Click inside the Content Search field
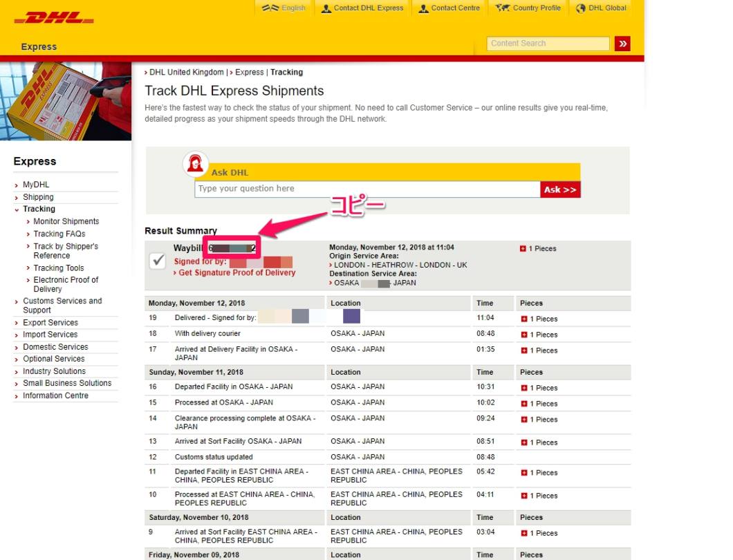 tap(548, 44)
